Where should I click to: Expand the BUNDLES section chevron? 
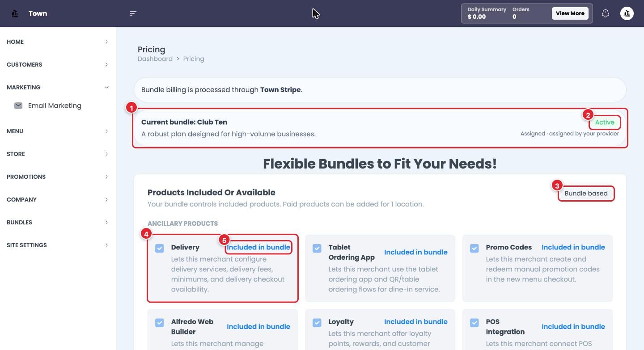(x=106, y=222)
